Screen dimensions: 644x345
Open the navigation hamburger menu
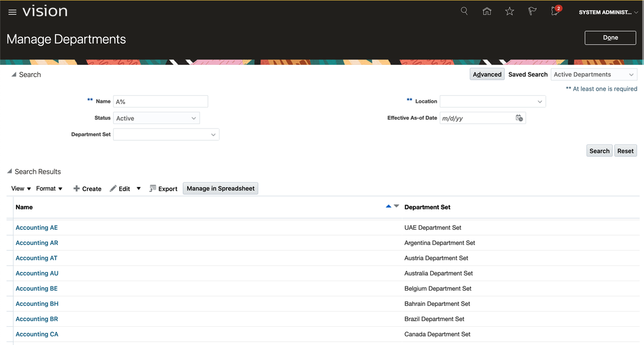12,11
